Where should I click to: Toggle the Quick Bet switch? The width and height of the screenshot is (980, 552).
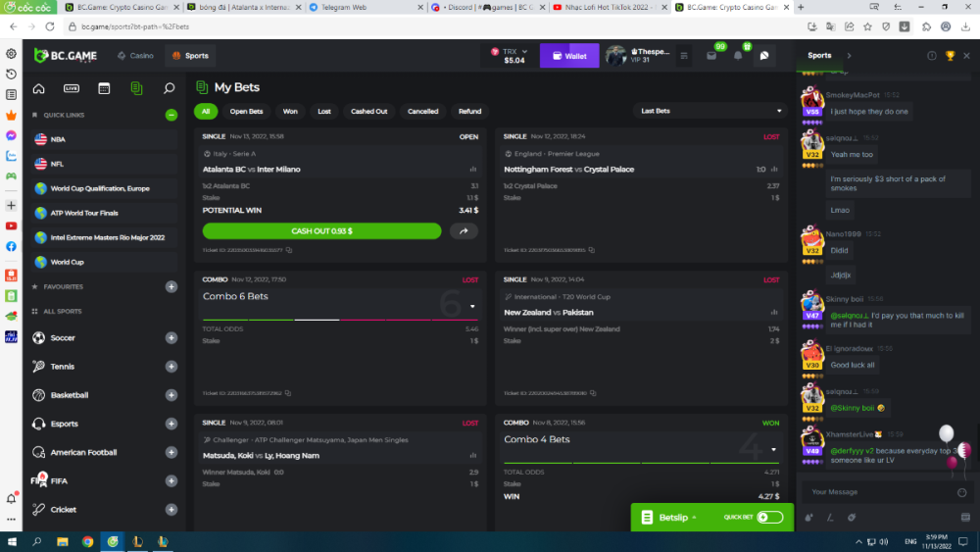[770, 517]
